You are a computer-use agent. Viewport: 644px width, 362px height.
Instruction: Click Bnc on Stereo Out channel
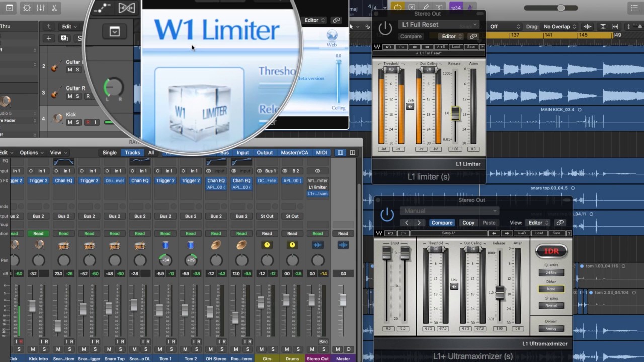pos(323,342)
